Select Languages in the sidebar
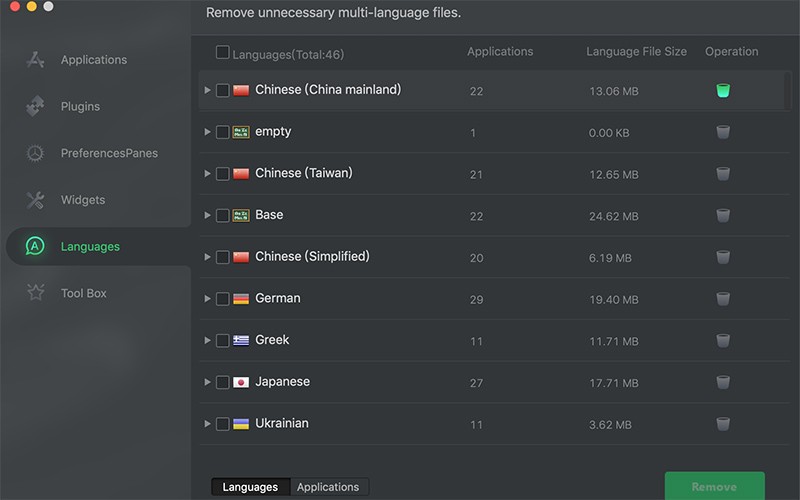The image size is (800, 500). 90,247
